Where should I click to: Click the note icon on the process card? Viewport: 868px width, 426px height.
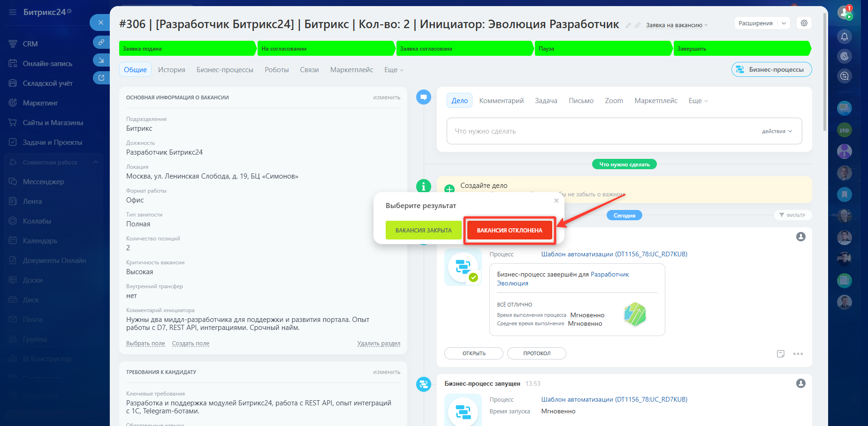781,354
